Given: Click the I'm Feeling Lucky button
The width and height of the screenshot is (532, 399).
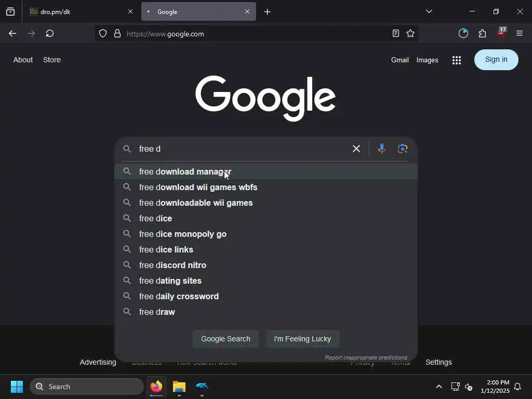Looking at the screenshot, I should point(302,339).
